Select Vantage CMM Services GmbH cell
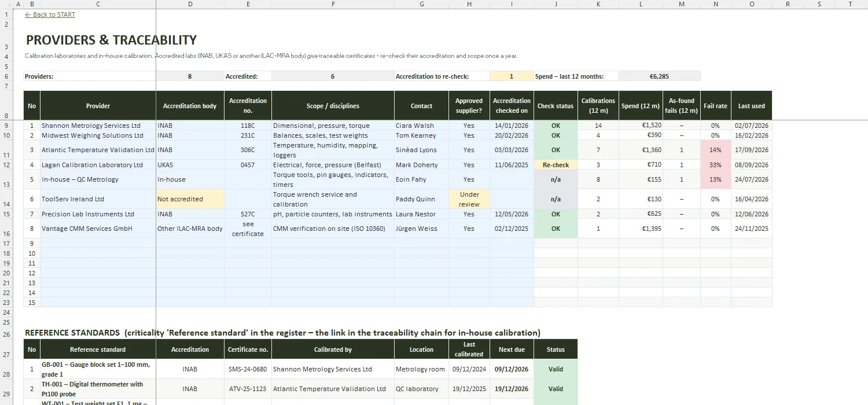Screen dimensions: 868x405 click(x=98, y=229)
